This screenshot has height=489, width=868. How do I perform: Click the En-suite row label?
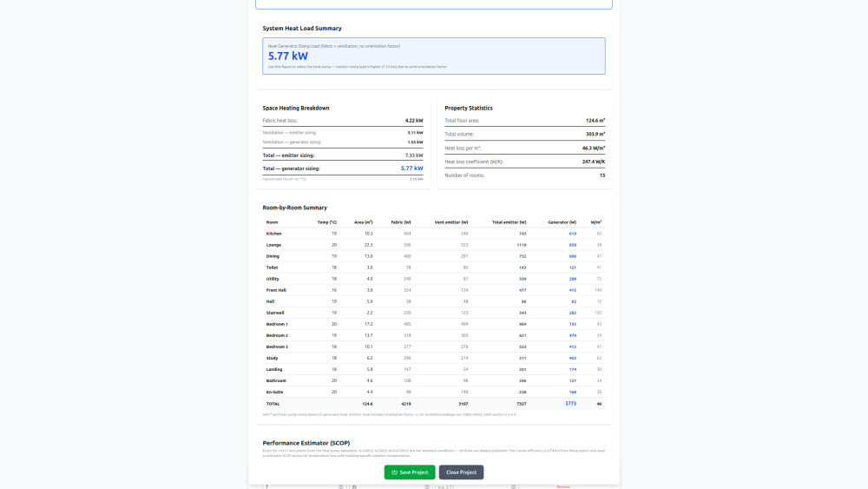[x=274, y=392]
